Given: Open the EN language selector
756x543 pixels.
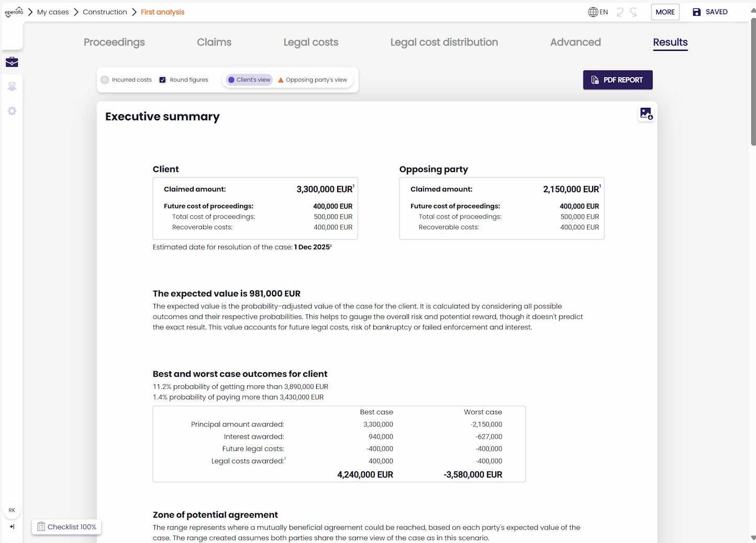Looking at the screenshot, I should (598, 12).
